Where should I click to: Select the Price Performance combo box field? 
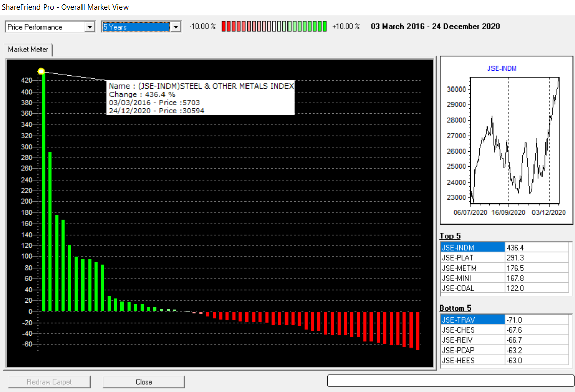point(50,27)
